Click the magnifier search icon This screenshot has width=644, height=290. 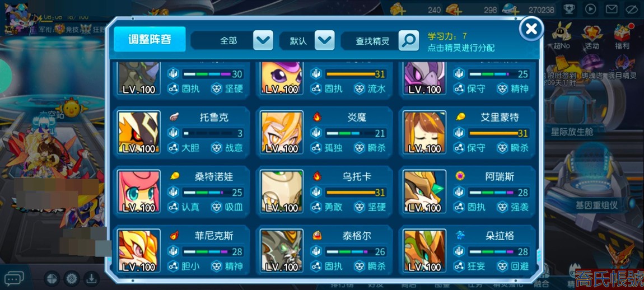(x=409, y=40)
